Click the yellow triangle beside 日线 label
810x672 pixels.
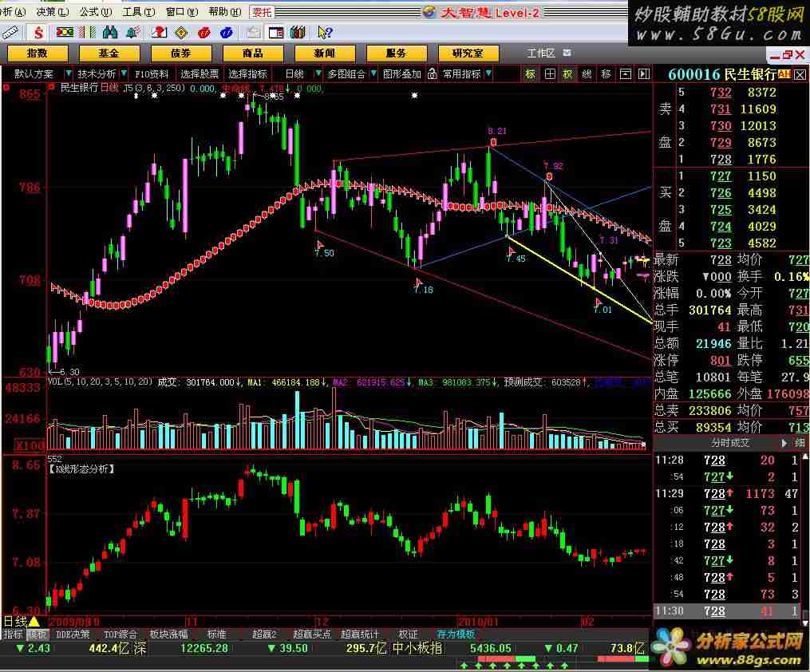tap(34, 622)
